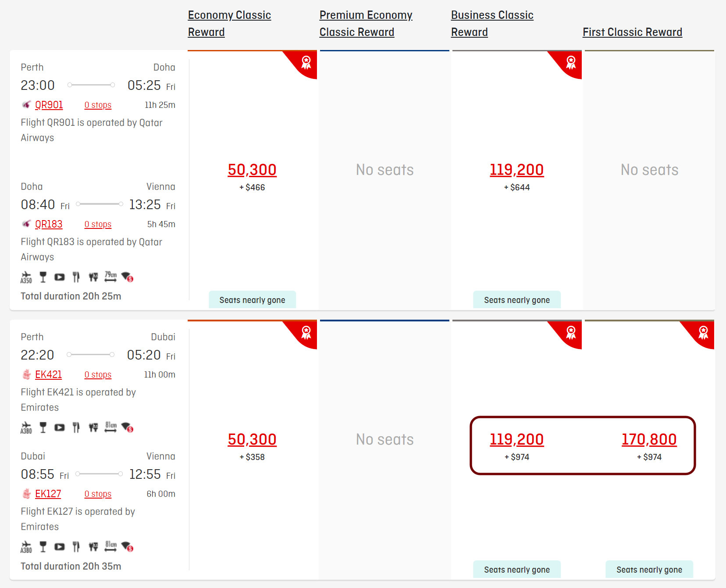Click the power outlet icon under QR183
Viewport: 726px width, 588px height.
coord(93,277)
